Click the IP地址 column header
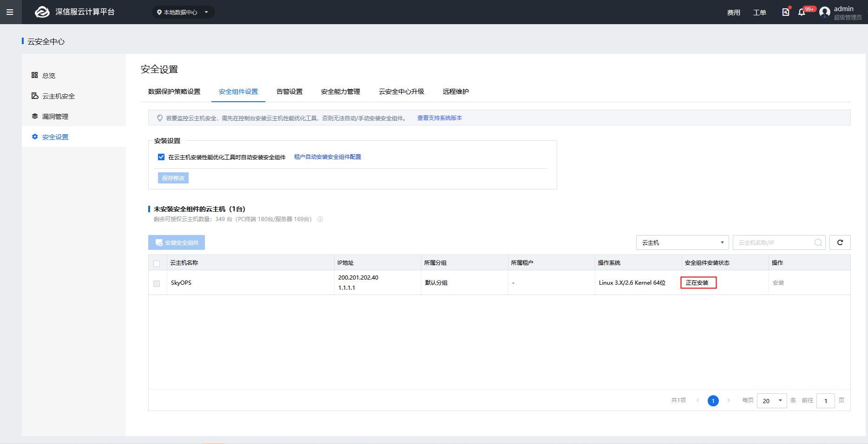The width and height of the screenshot is (868, 444). 346,262
